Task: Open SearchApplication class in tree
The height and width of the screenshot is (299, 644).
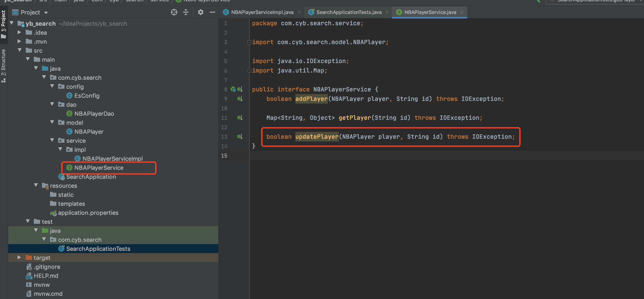Action: tap(91, 177)
